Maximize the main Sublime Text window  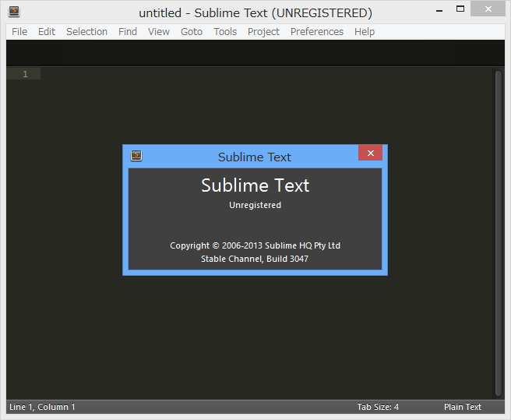click(460, 9)
